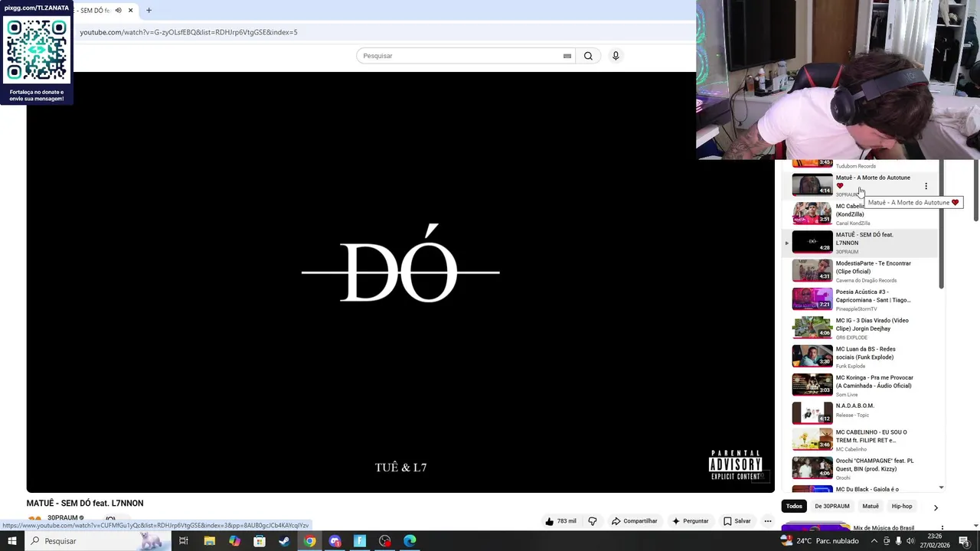Show hidden system tray icons
980x551 pixels.
coord(876,541)
